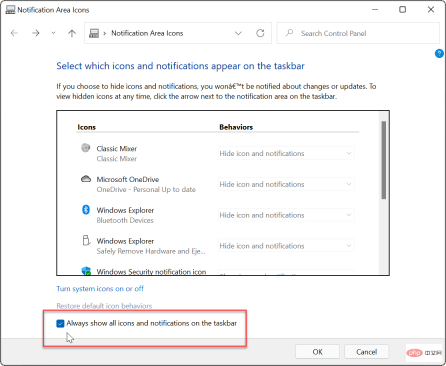Open Turn system icons on or off
This screenshot has height=366, width=446.
[100, 289]
